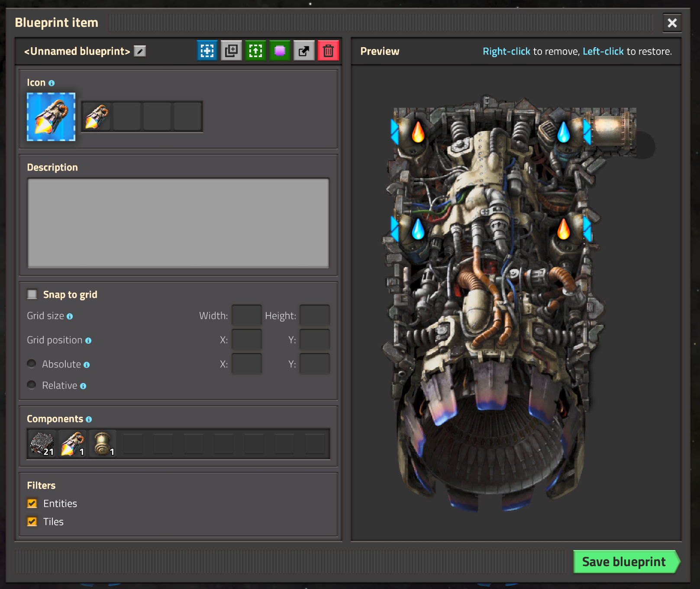Click the space platform foundation component, count 21
This screenshot has width=700, height=589.
(x=42, y=444)
